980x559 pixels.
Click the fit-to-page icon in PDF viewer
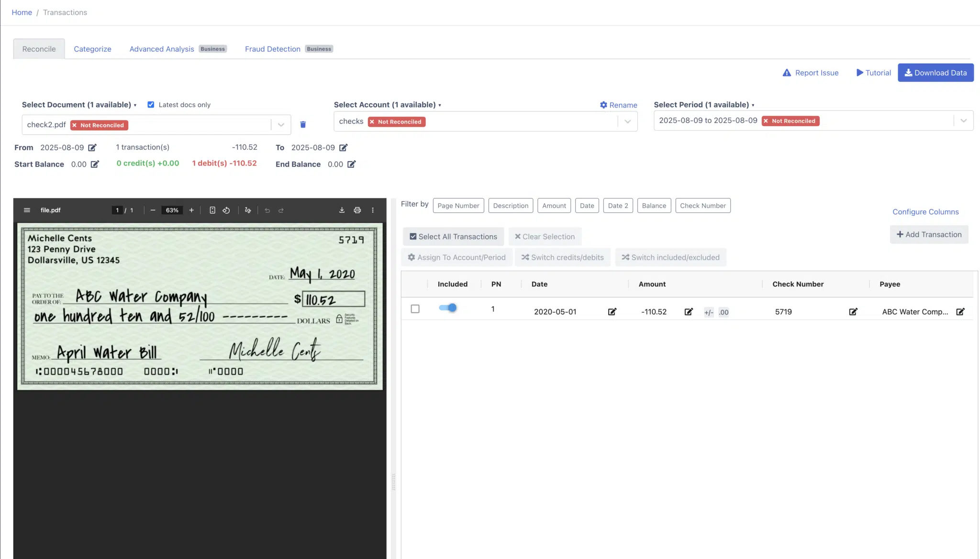(x=212, y=210)
